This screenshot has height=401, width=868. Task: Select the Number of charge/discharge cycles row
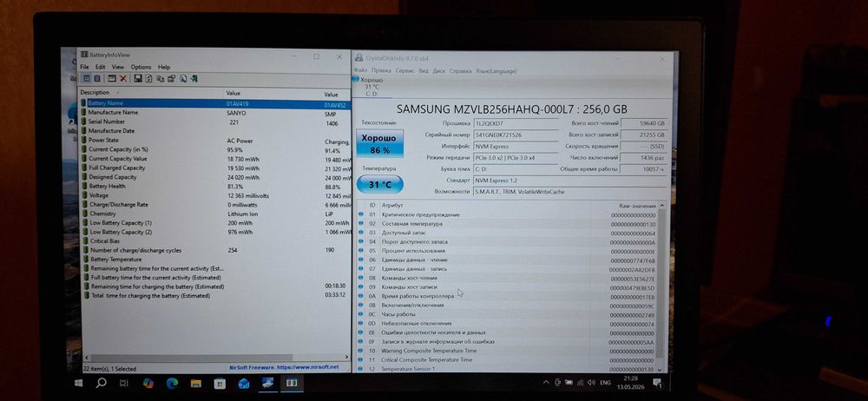[216, 250]
